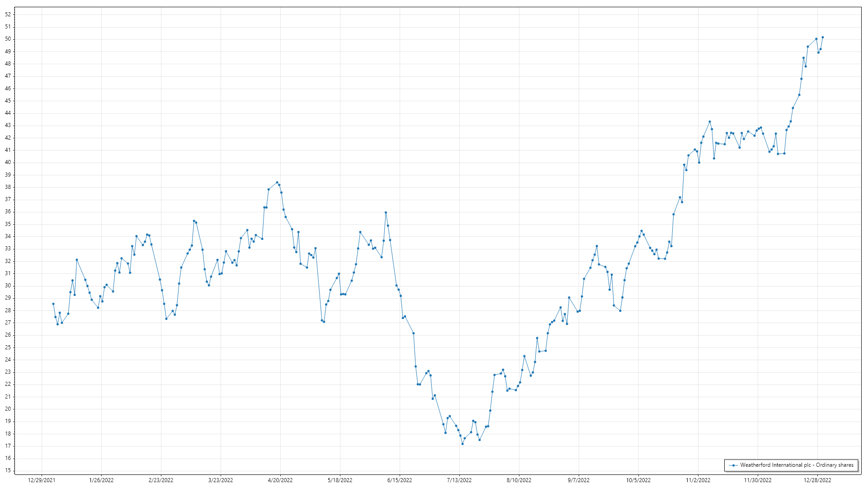Select the 12/28/2022 x-axis label

coord(817,480)
